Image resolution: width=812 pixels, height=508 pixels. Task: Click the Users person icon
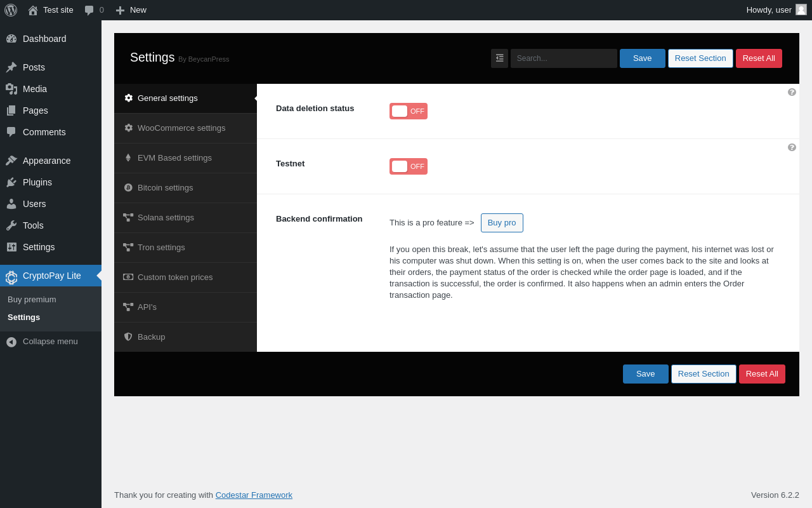11,204
